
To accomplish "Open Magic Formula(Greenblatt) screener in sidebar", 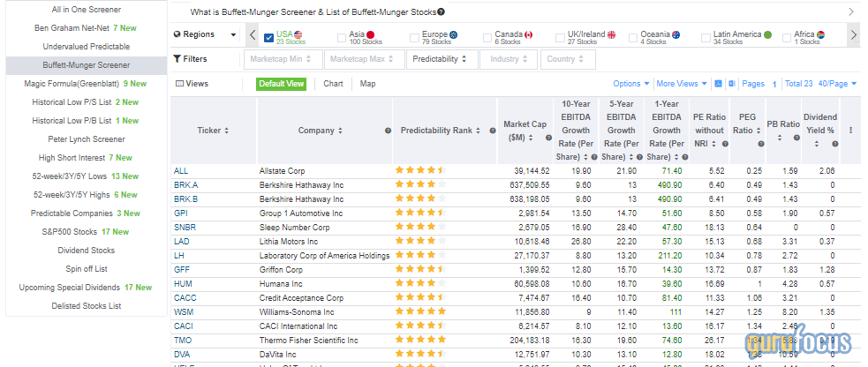I will 87,84.
